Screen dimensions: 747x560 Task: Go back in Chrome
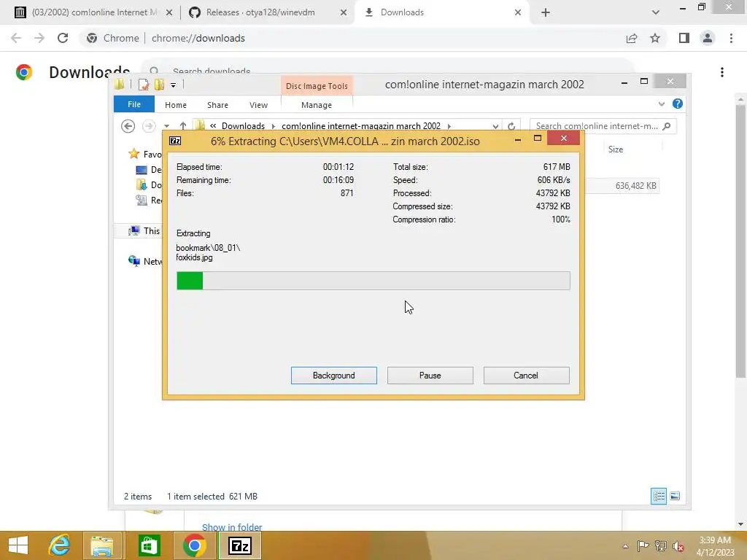point(16,38)
